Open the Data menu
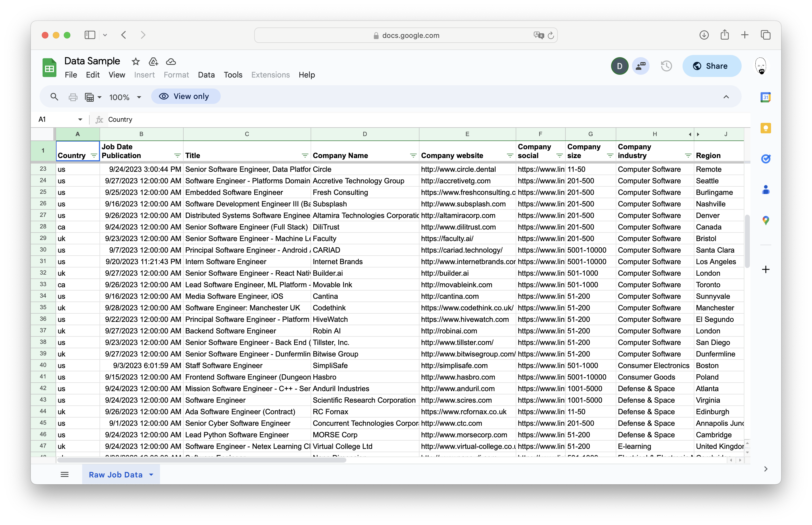Viewport: 812px width, 525px height. [206, 75]
